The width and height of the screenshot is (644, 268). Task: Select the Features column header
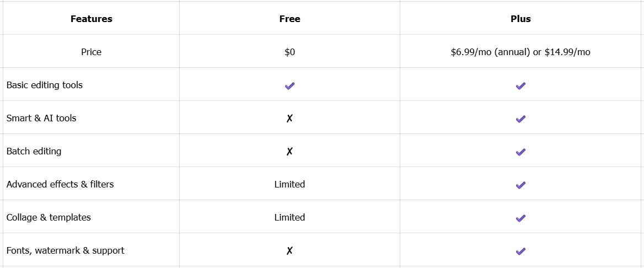92,19
